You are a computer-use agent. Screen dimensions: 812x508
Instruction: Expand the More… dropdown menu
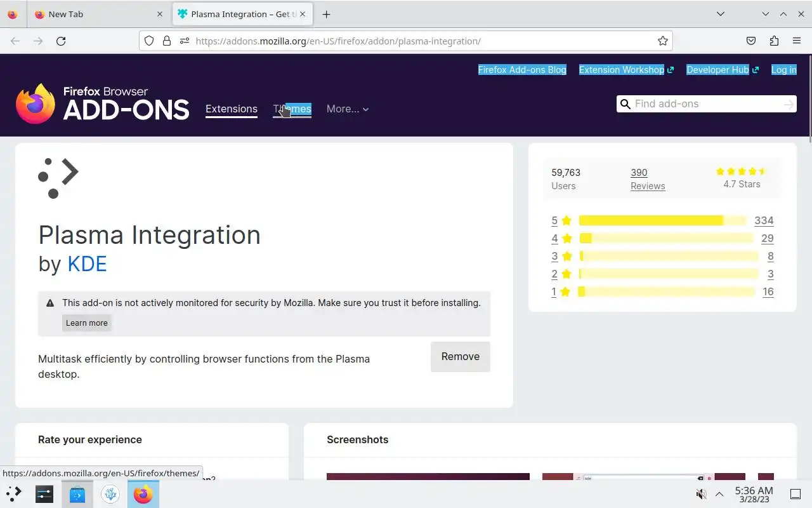(348, 109)
